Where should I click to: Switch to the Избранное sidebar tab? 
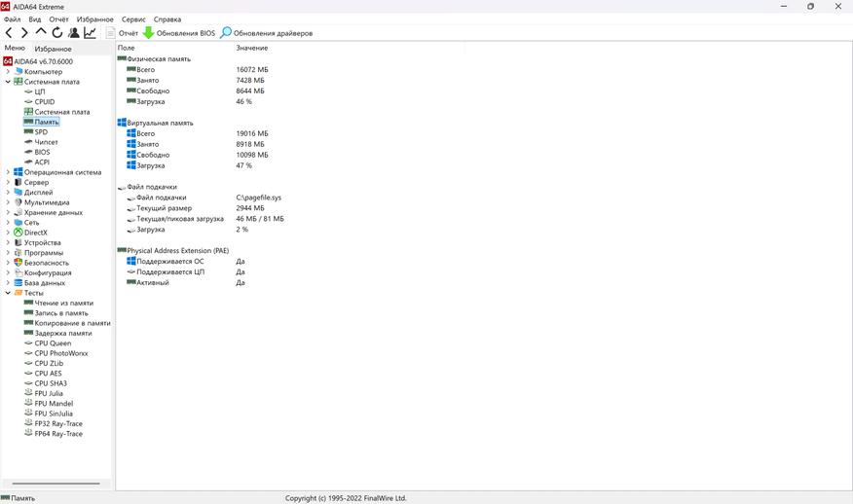(53, 49)
